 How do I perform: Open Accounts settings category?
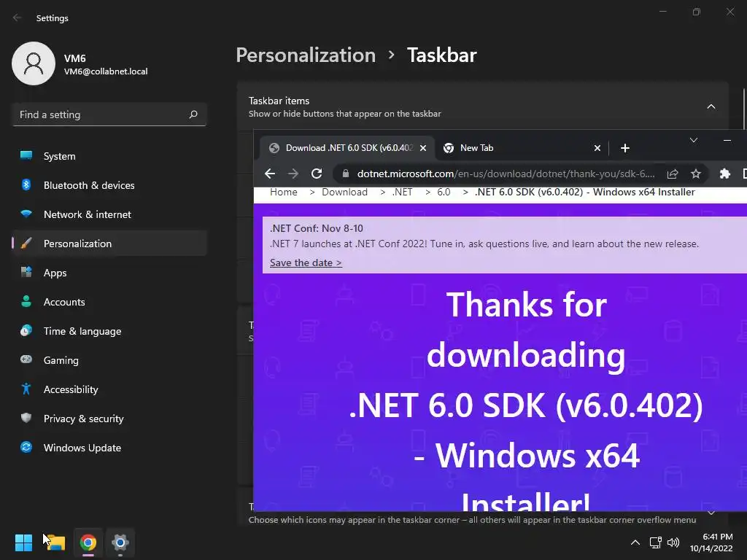tap(109, 302)
